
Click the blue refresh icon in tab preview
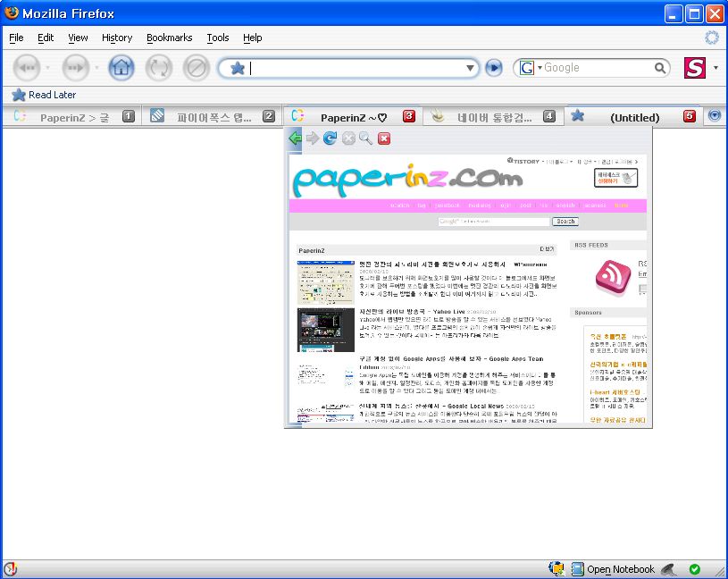click(x=331, y=138)
